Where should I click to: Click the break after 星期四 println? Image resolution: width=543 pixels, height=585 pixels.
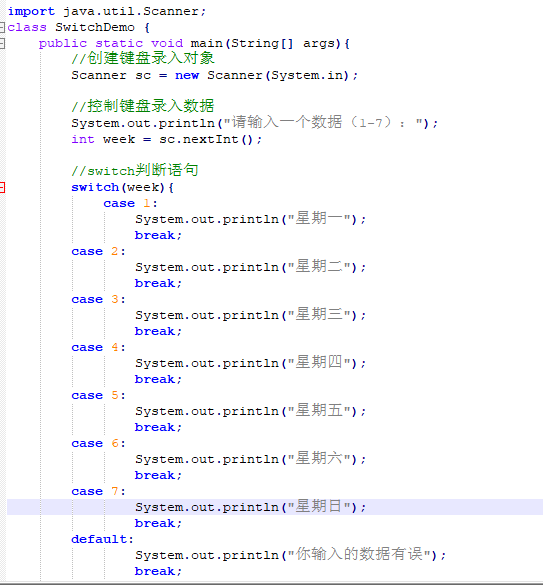point(158,379)
